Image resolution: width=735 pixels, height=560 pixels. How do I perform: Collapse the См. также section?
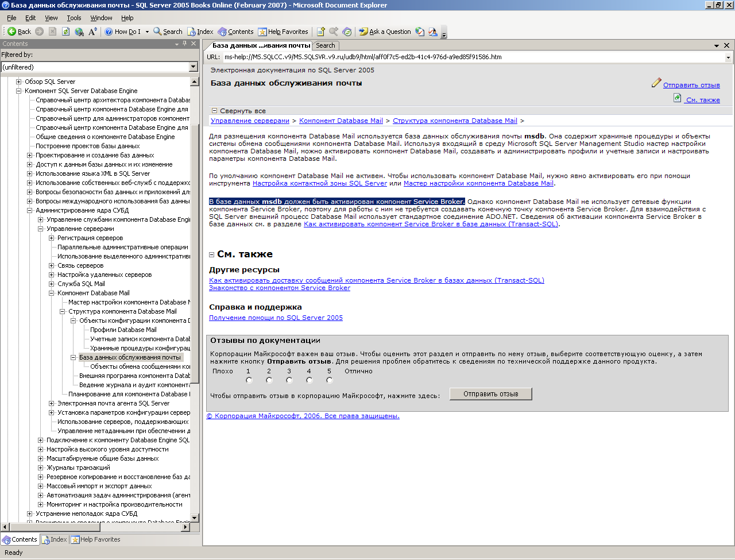[212, 254]
